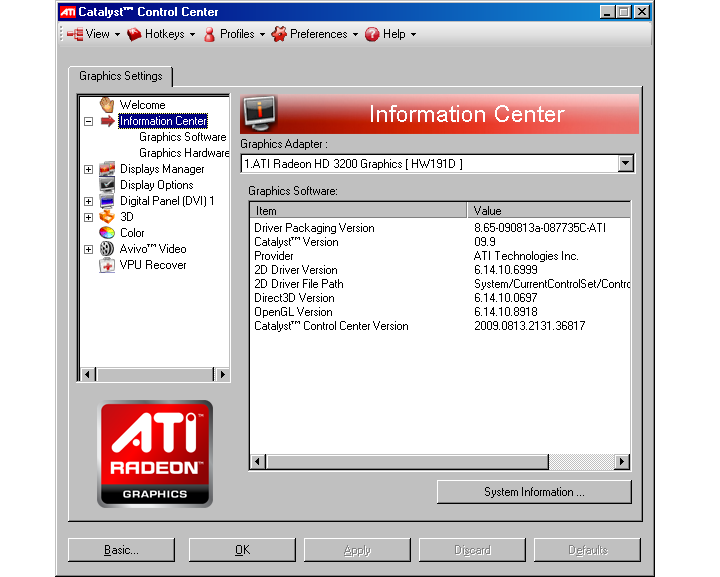Viewport: 720px width, 577px height.
Task: Click the Hotkeys flame icon
Action: (134, 34)
